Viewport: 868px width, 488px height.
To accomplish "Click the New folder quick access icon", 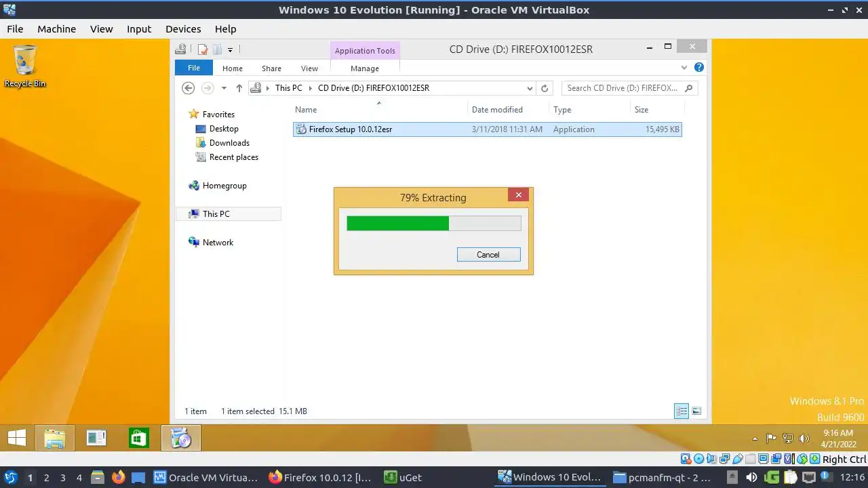I will 217,49.
